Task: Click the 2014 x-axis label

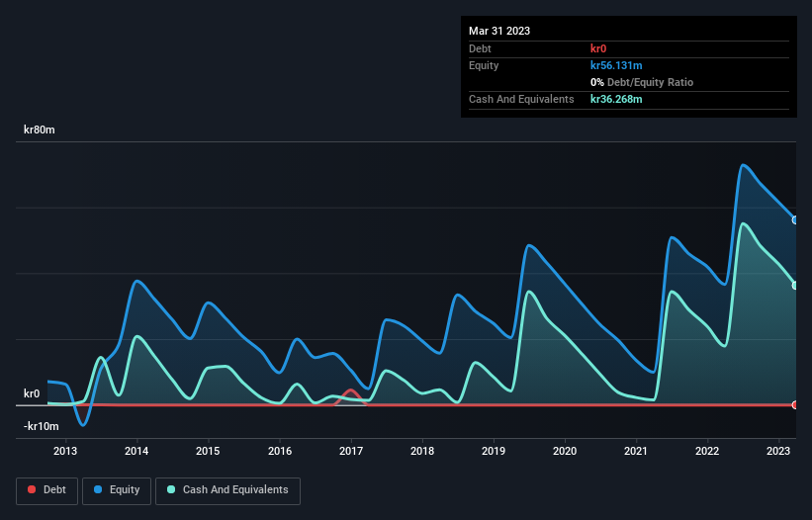Action: point(136,451)
